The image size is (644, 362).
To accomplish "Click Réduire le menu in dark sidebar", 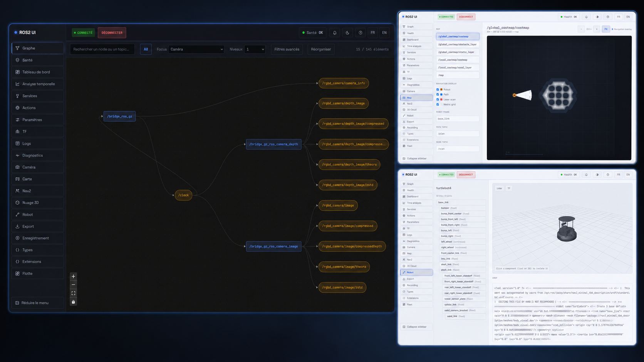I will point(37,303).
